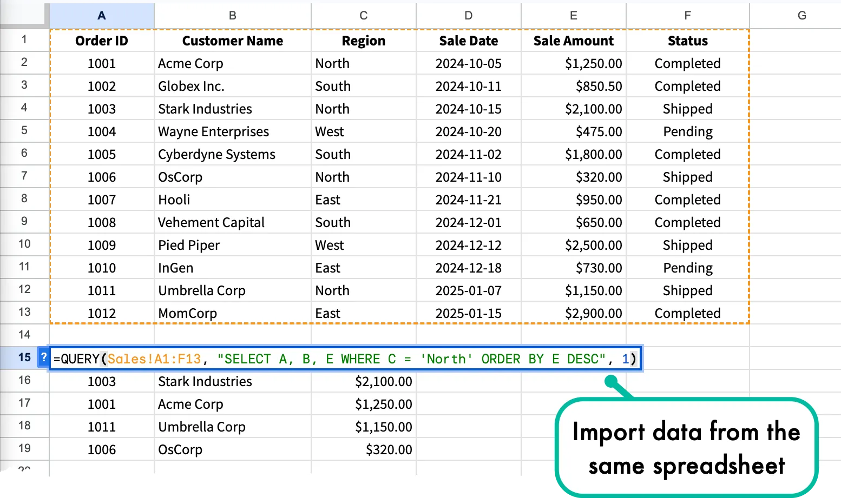841x504 pixels.
Task: Select the empty row 14 header
Action: pyautogui.click(x=24, y=335)
